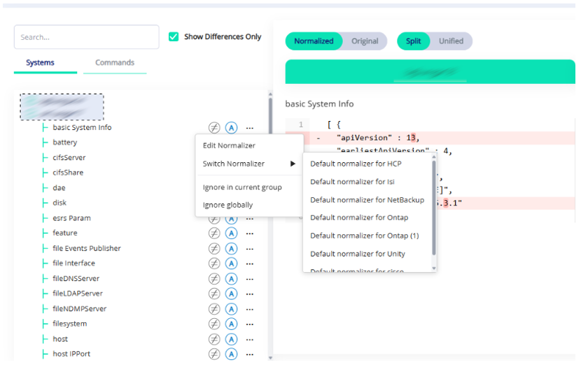The width and height of the screenshot is (588, 365).
Task: Select the blurred system root node
Action: pyautogui.click(x=62, y=107)
